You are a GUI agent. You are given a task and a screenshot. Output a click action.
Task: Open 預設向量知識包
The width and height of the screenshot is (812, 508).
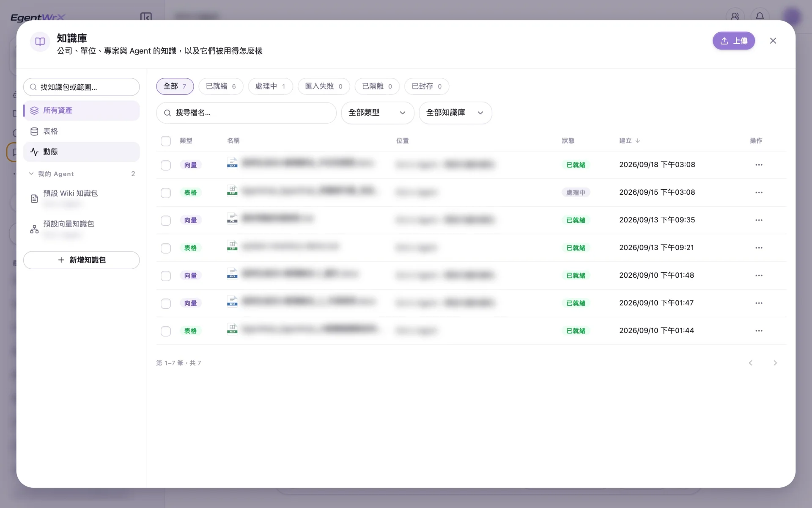[81, 229]
